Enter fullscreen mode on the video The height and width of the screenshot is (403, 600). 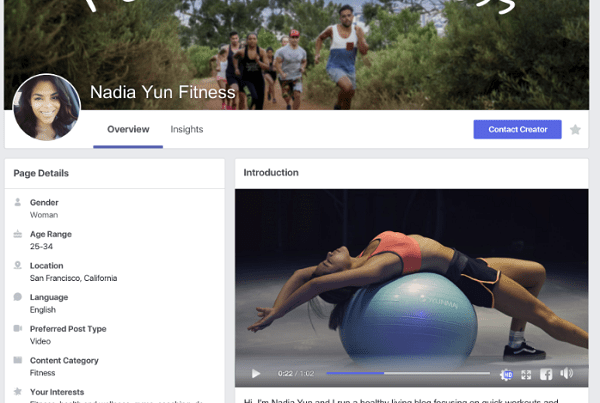[526, 375]
